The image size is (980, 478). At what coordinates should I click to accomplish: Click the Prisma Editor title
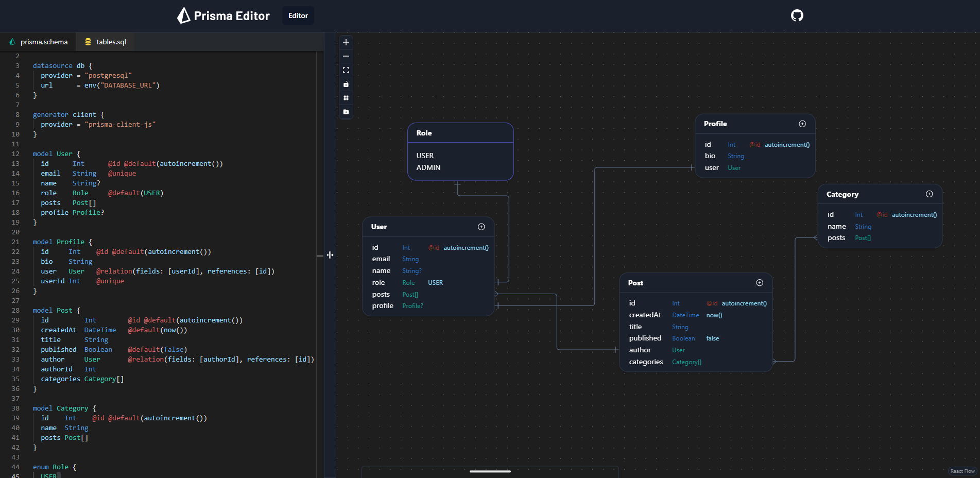232,16
